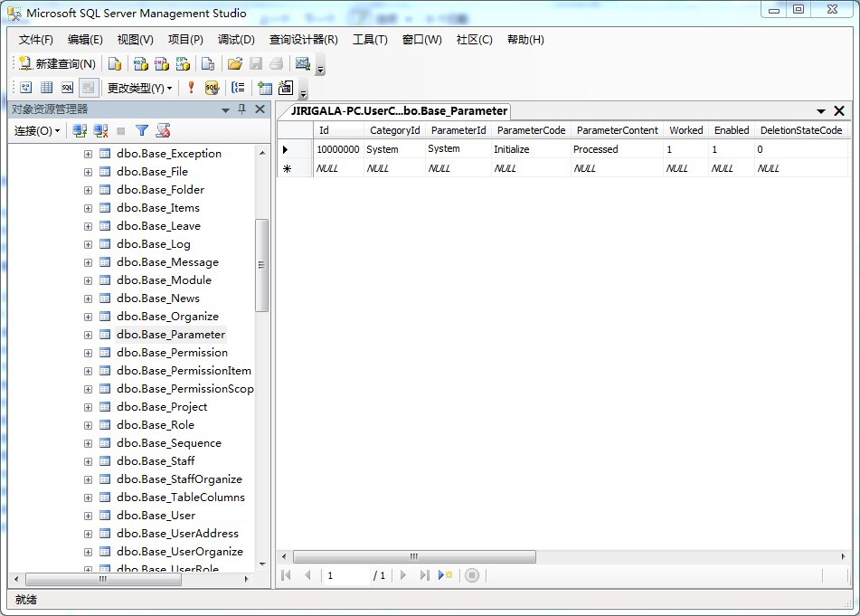Image resolution: width=860 pixels, height=616 pixels.
Task: Click the Add New Derived Table icon
Action: pyautogui.click(x=286, y=87)
